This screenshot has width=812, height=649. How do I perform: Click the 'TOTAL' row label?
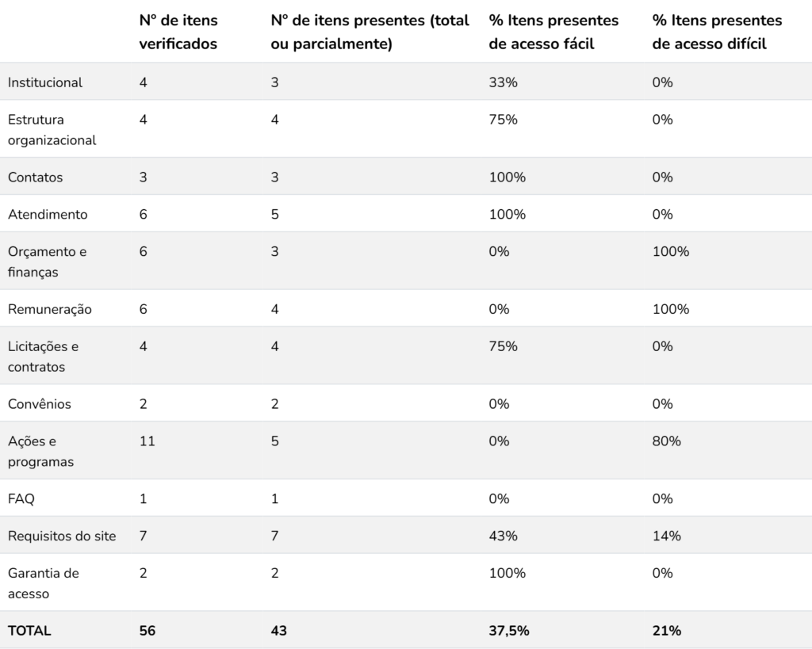(x=29, y=631)
